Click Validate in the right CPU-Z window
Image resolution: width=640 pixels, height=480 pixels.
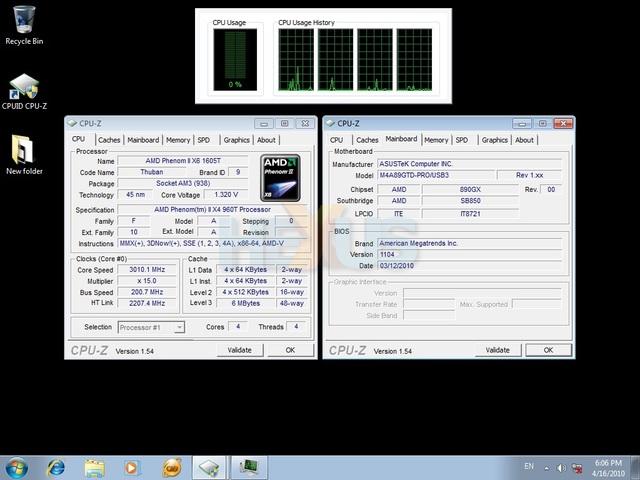498,350
